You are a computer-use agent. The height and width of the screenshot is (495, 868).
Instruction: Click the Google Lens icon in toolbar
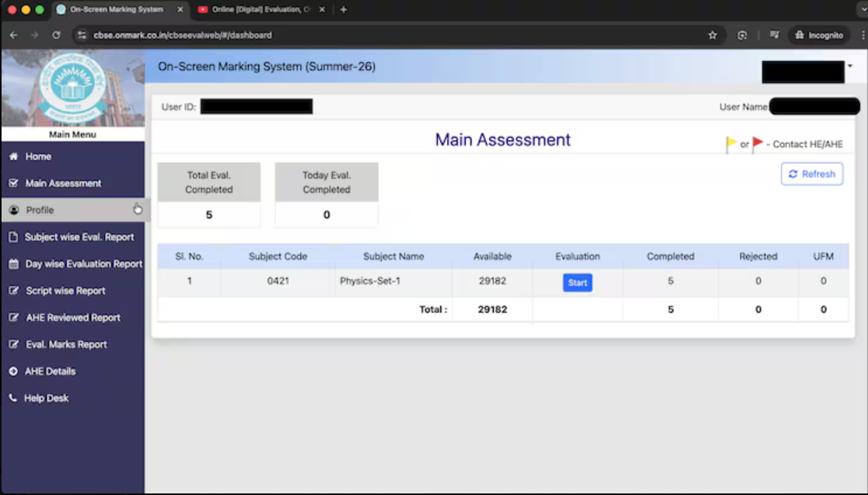coord(742,35)
